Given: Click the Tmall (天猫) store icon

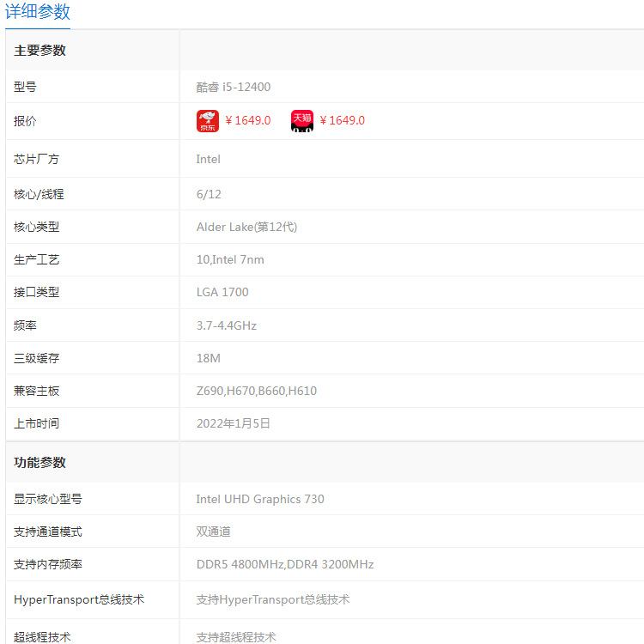Looking at the screenshot, I should tap(302, 121).
